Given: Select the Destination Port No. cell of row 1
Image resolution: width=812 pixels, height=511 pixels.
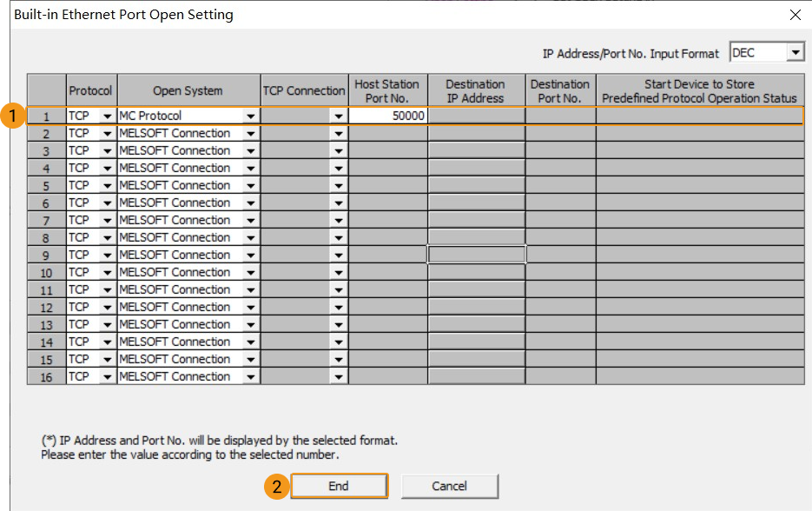Looking at the screenshot, I should tap(560, 116).
